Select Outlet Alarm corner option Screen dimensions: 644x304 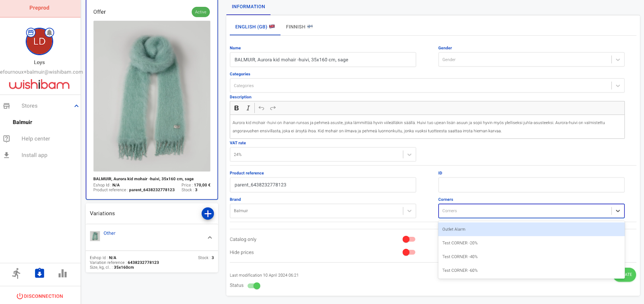[531, 229]
